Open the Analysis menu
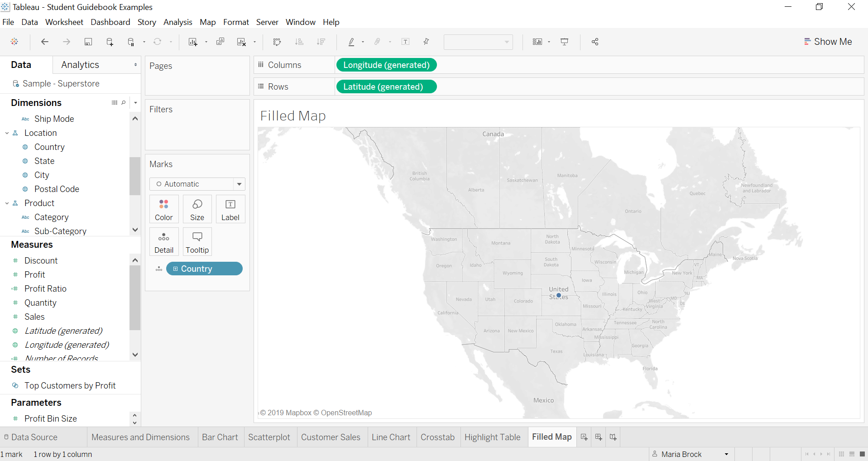Image resolution: width=868 pixels, height=461 pixels. [177, 22]
